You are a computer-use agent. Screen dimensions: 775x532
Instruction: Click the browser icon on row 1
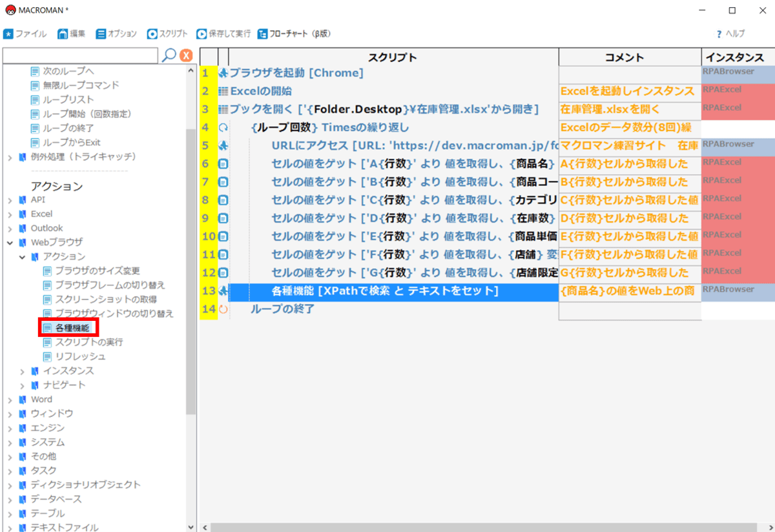224,73
